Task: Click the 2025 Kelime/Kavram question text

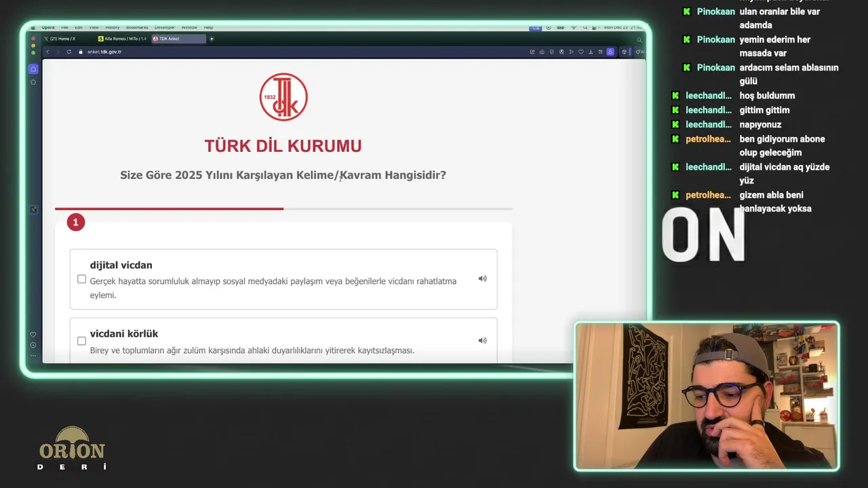Action: point(283,175)
